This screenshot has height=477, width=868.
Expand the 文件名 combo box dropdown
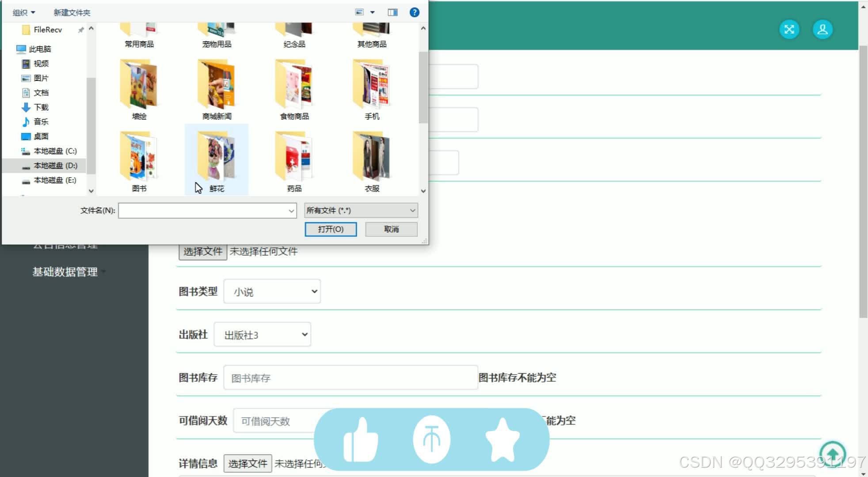pyautogui.click(x=291, y=211)
